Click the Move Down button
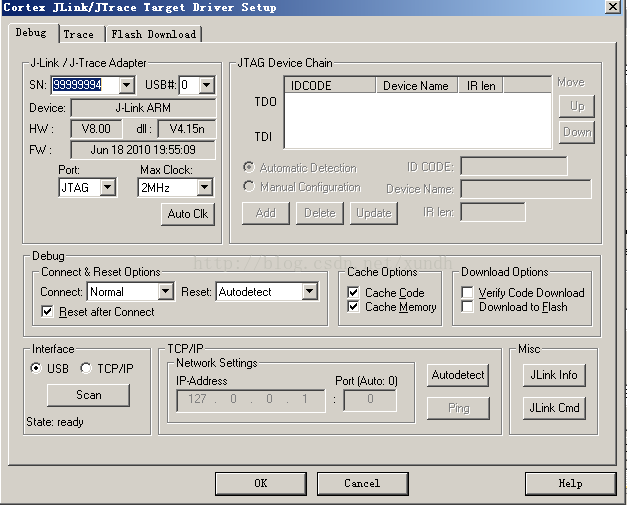 click(577, 132)
